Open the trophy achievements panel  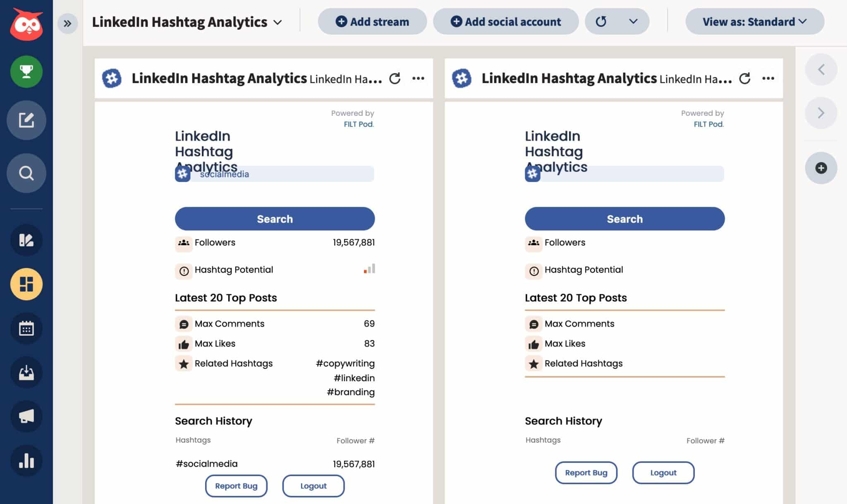tap(26, 71)
